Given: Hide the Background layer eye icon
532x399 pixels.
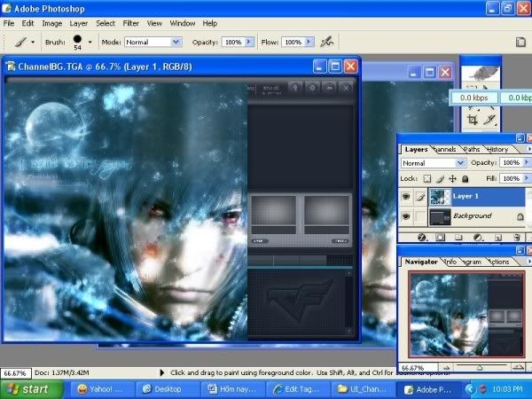Looking at the screenshot, I should [406, 216].
